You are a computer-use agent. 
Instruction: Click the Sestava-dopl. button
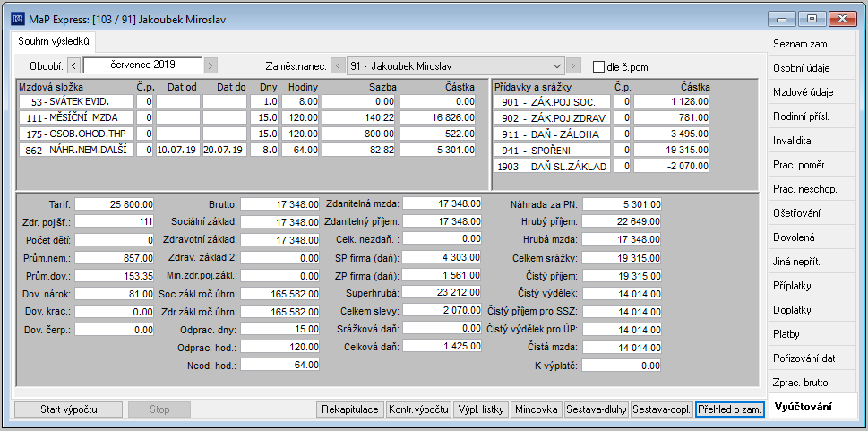coord(662,409)
